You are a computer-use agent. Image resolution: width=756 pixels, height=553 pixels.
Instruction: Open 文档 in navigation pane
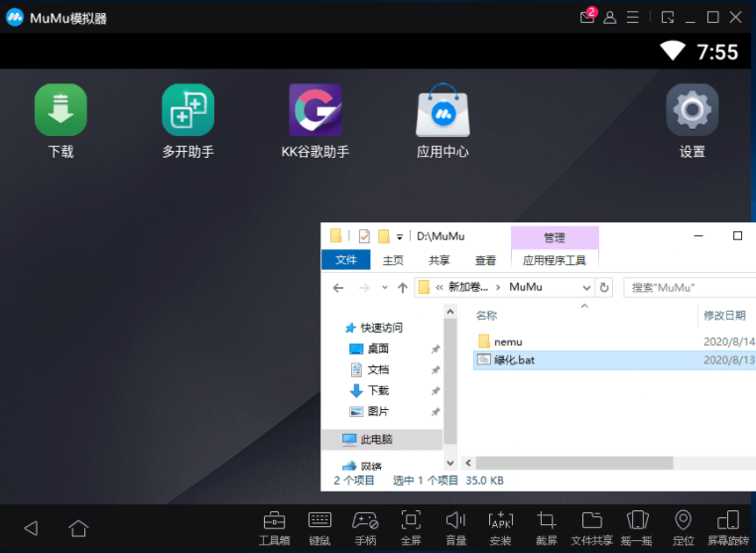pos(378,369)
